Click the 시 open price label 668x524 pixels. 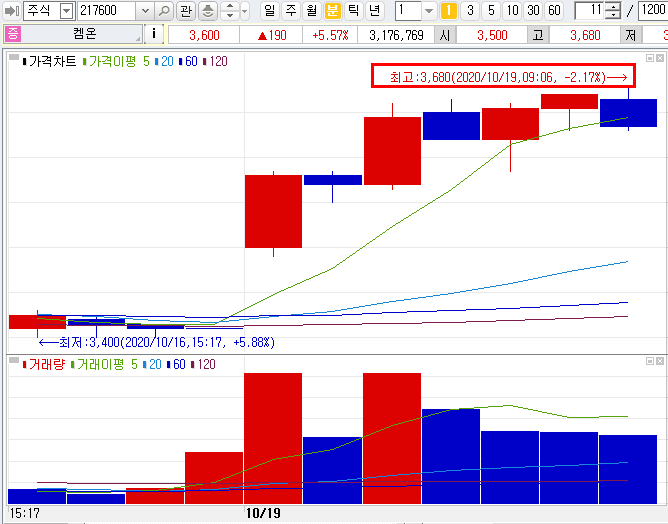(445, 35)
